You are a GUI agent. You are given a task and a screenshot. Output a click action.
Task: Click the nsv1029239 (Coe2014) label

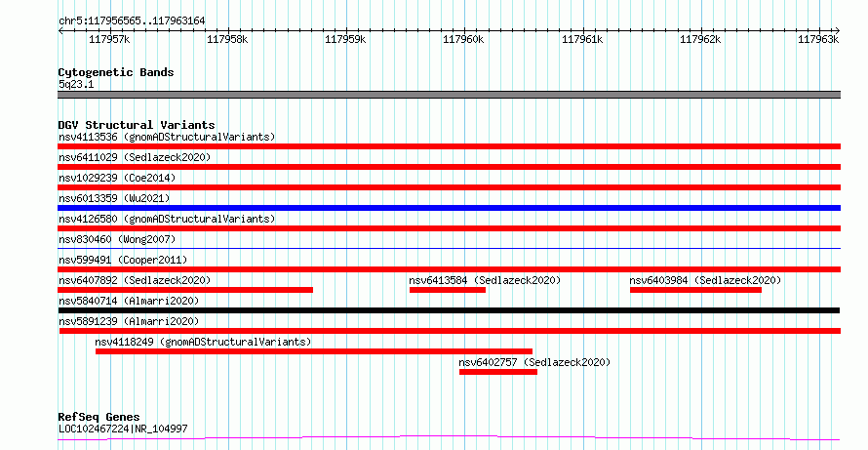point(117,178)
